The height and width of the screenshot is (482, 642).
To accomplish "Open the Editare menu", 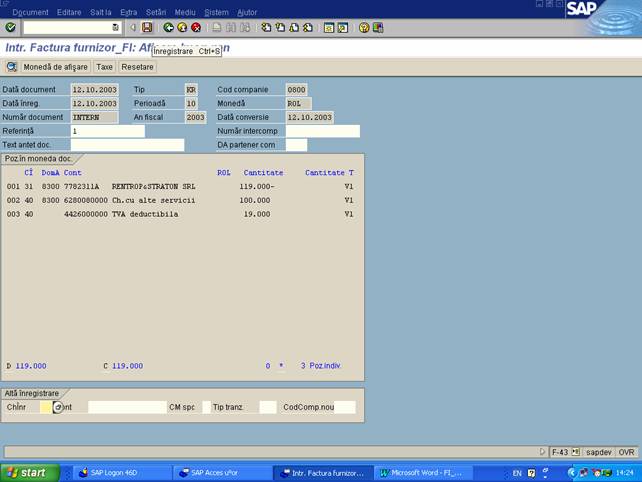I will (69, 12).
